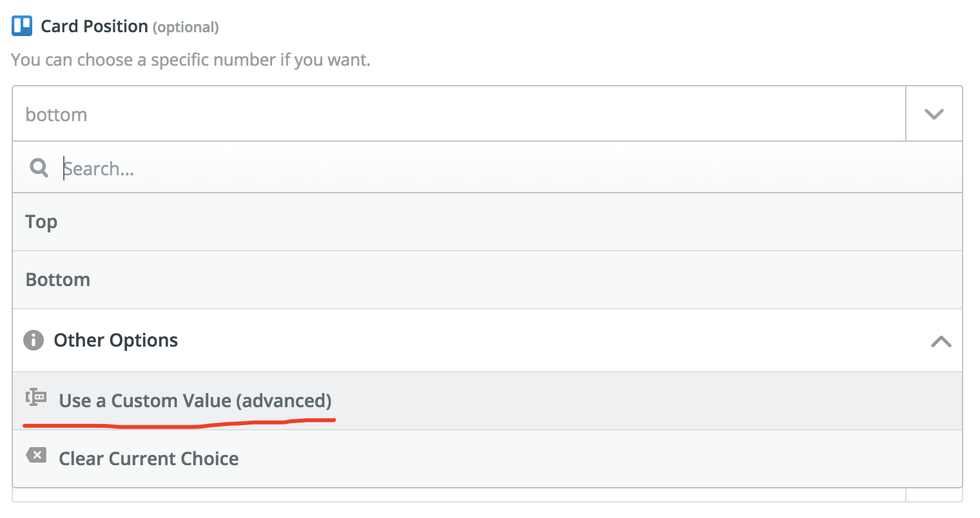This screenshot has height=518, width=980.
Task: Choose Clear Current Choice
Action: point(487,459)
